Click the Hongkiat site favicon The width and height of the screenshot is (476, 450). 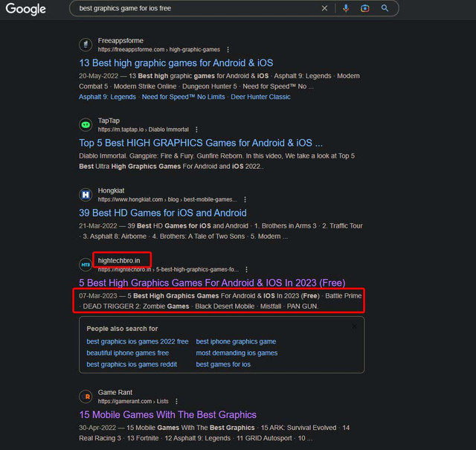(86, 195)
